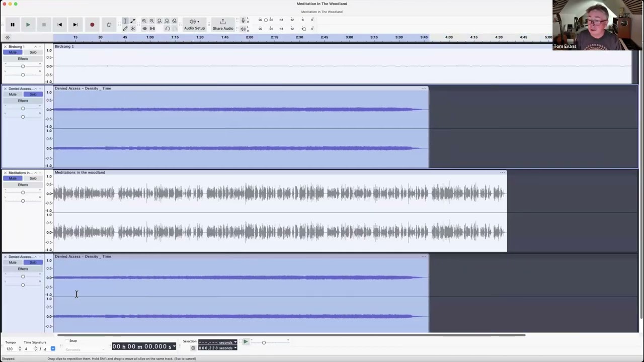Skip to end of the project

(75, 24)
